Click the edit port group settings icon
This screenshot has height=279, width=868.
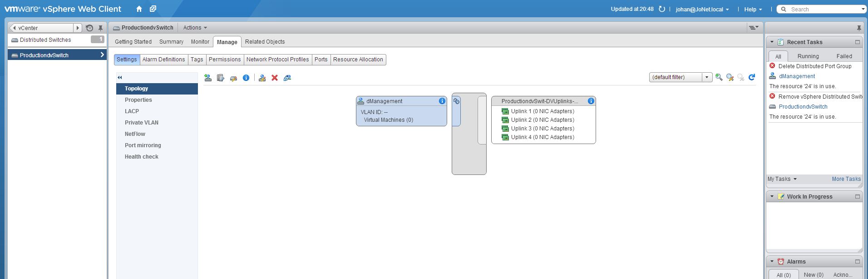[x=262, y=78]
